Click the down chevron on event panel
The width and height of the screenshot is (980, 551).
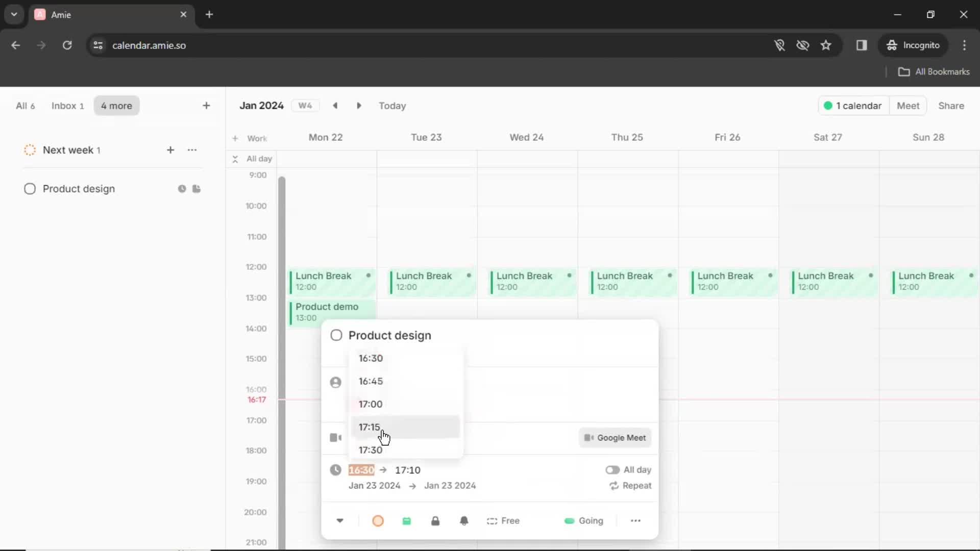tap(340, 521)
